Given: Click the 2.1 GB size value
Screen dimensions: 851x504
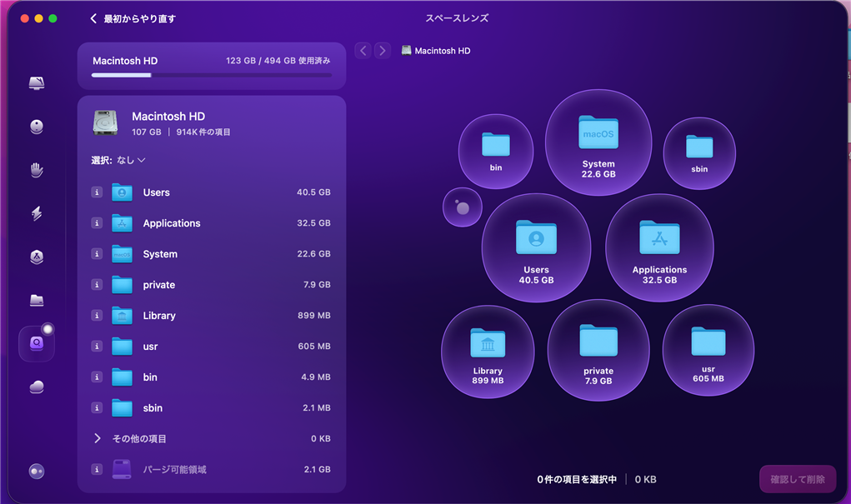Looking at the screenshot, I should click(x=317, y=469).
